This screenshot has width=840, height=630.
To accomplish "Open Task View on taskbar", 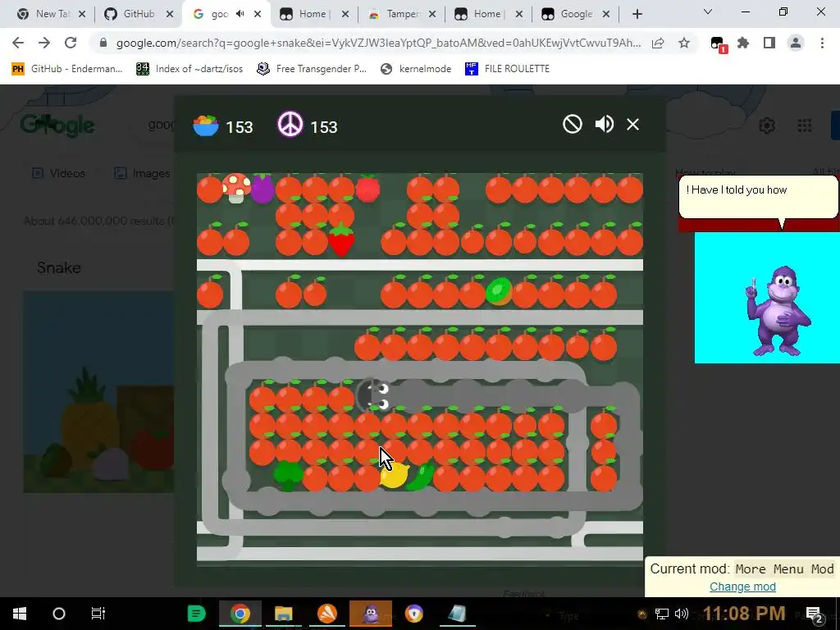I will coord(98,614).
